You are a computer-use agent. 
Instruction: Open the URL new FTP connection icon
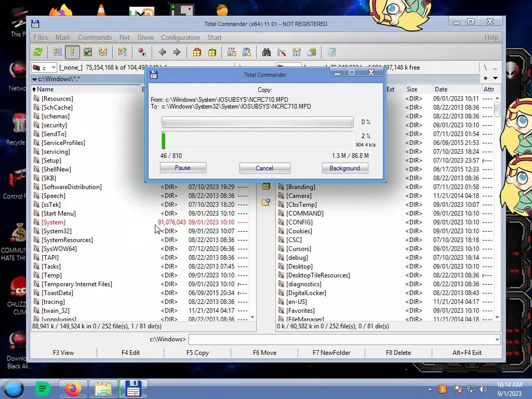[247, 52]
